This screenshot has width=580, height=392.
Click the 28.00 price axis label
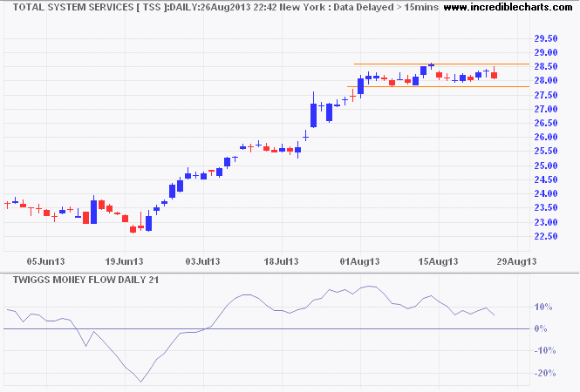pos(546,81)
